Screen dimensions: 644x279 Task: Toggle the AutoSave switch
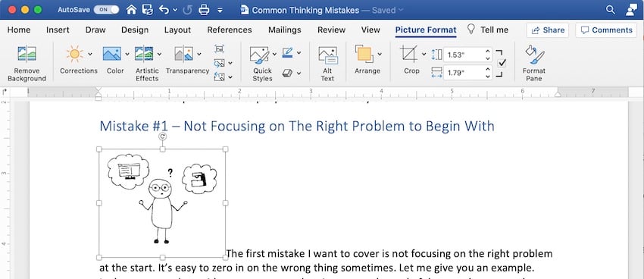click(106, 10)
